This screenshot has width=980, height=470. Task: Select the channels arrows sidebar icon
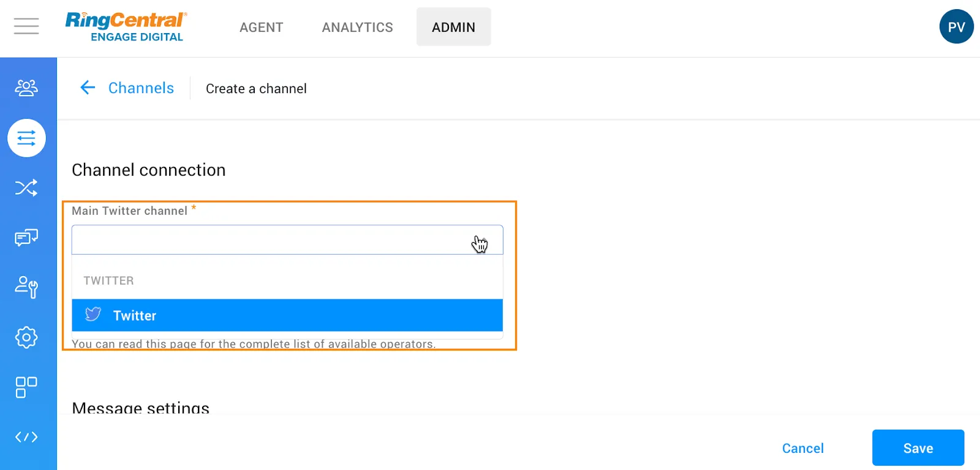[26, 138]
